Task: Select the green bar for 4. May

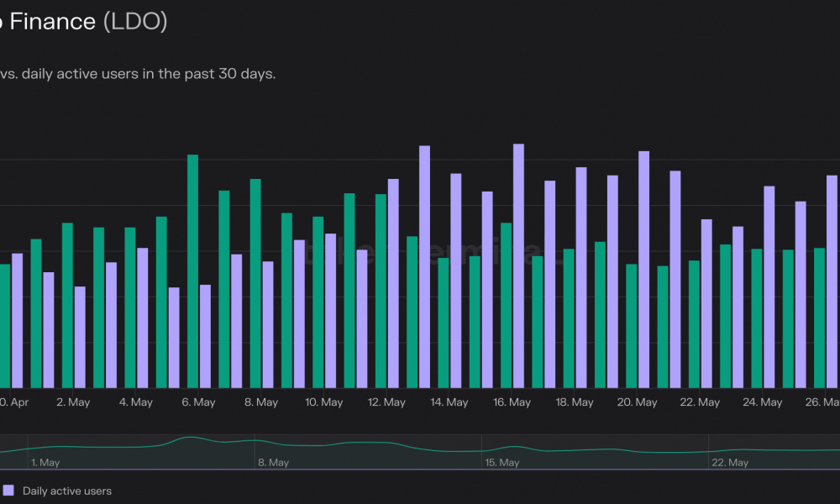Action: click(x=130, y=308)
